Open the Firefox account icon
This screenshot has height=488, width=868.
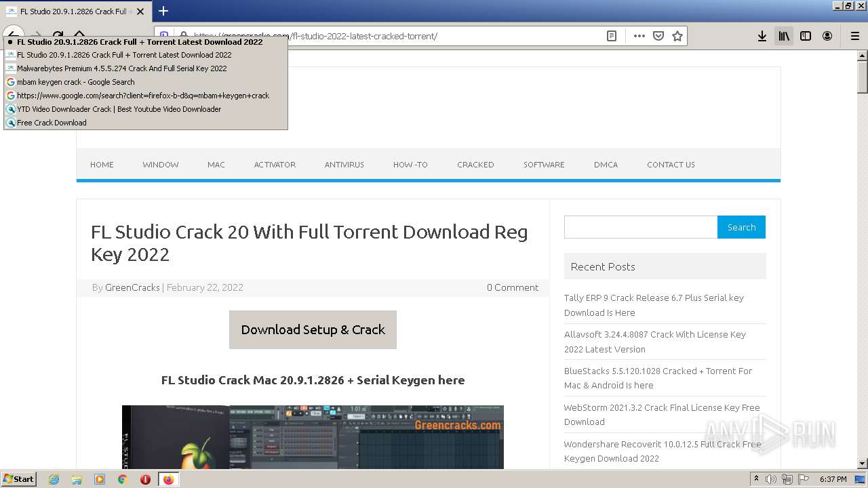tap(827, 36)
